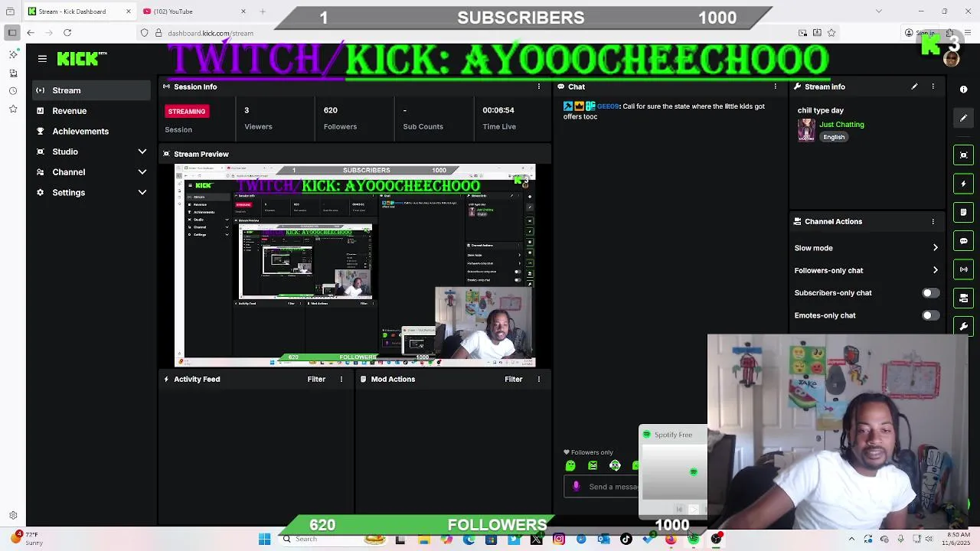Reload the page with the refresh button
This screenshot has height=551, width=980.
[67, 33]
